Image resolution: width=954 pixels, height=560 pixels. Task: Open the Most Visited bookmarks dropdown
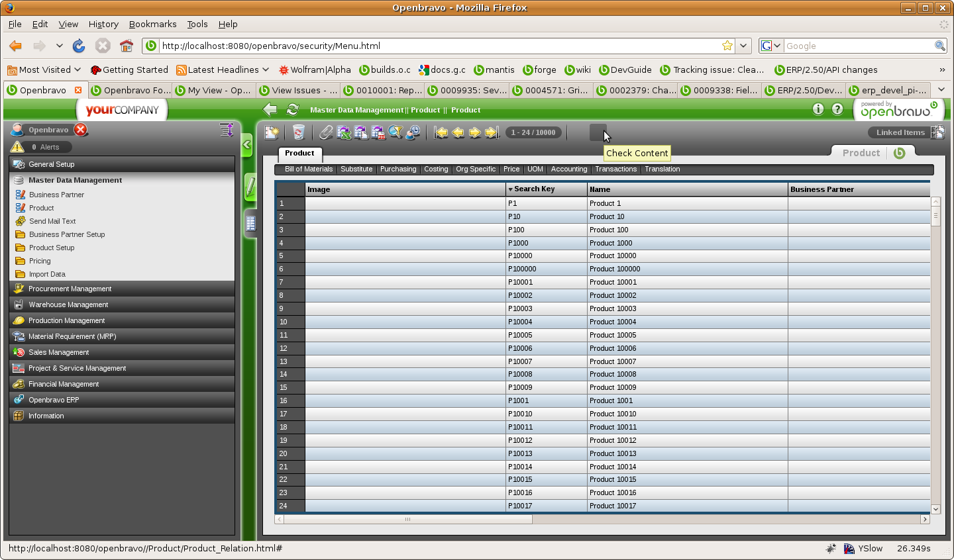tap(44, 70)
